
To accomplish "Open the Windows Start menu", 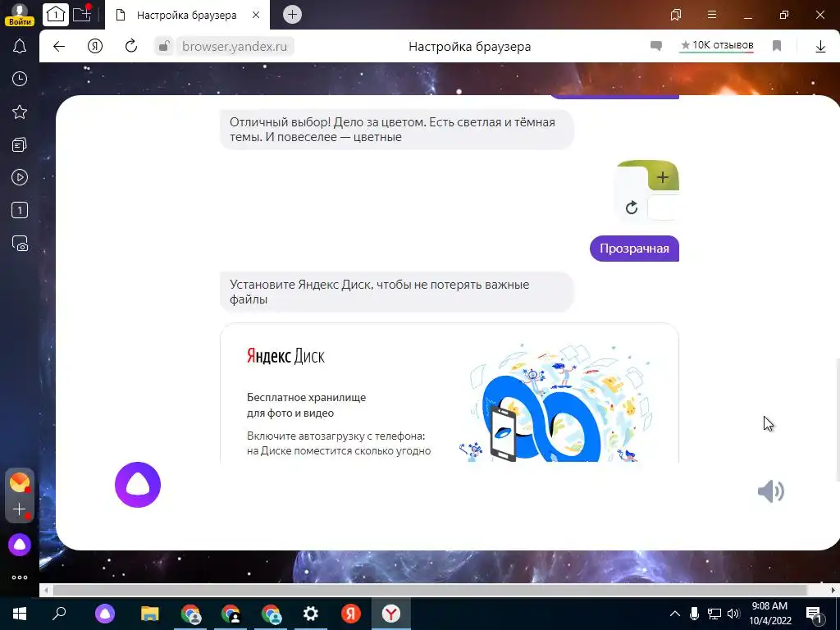I will [20, 614].
